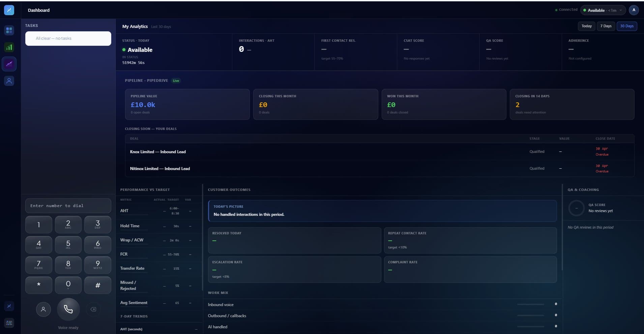Open the settings sliders icon in sidebar
This screenshot has width=644, height=334.
(x=9, y=323)
